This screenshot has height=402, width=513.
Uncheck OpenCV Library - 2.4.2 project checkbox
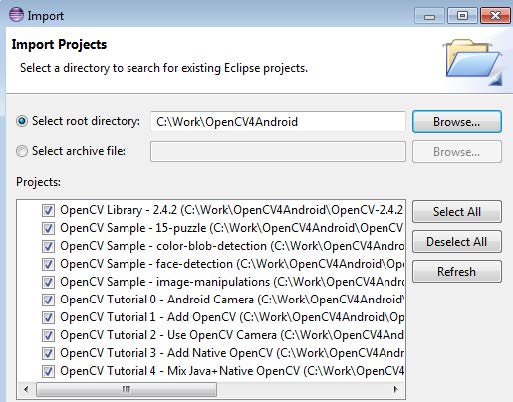click(48, 211)
